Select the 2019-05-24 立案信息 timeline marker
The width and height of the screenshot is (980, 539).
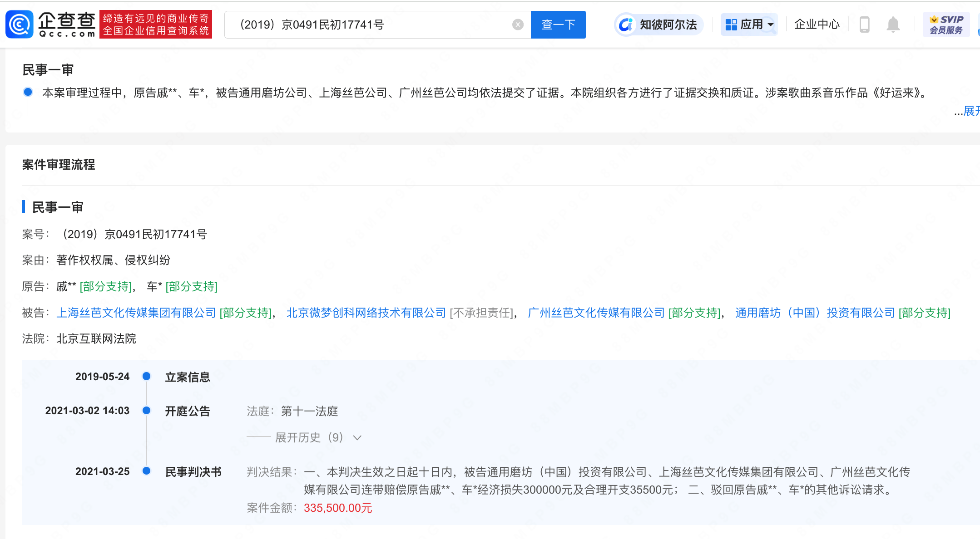pos(146,376)
